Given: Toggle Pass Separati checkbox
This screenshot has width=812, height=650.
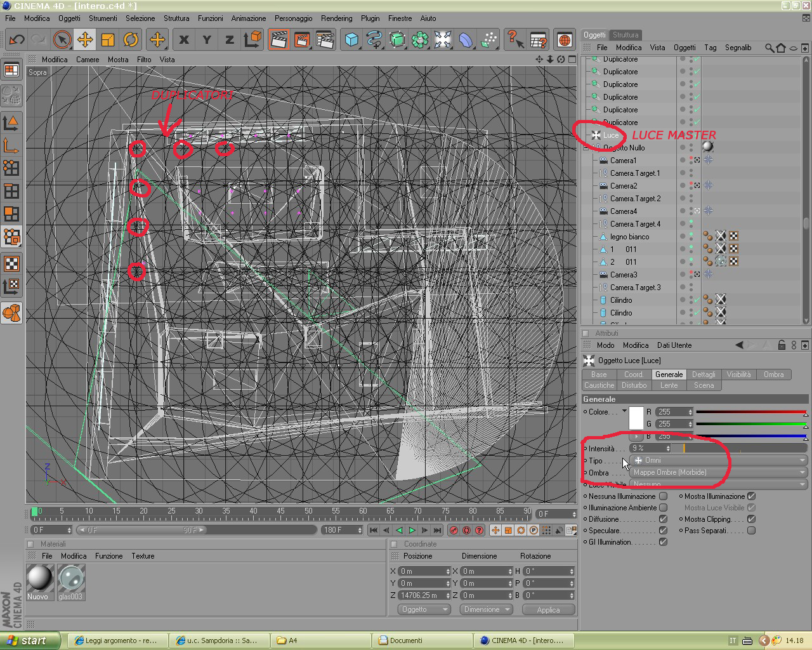Looking at the screenshot, I should point(751,531).
